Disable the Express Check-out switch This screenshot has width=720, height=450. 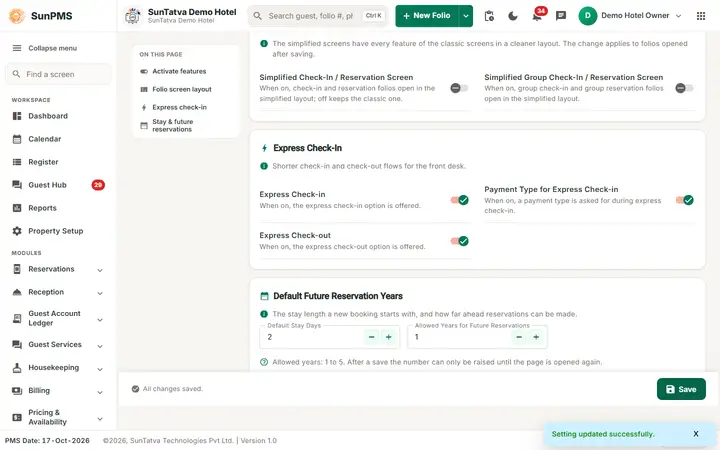(459, 241)
